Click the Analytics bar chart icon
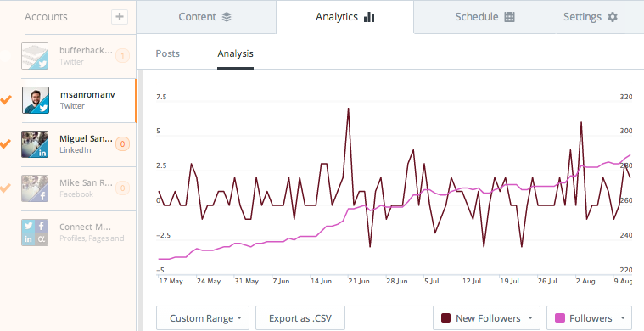Image resolution: width=644 pixels, height=331 pixels. [x=369, y=17]
